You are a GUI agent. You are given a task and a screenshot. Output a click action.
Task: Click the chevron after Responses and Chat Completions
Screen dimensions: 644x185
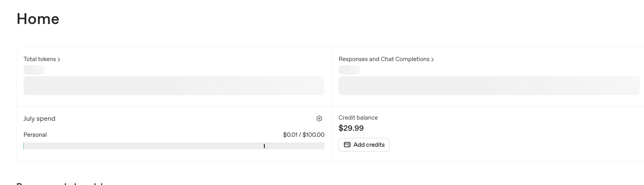432,59
